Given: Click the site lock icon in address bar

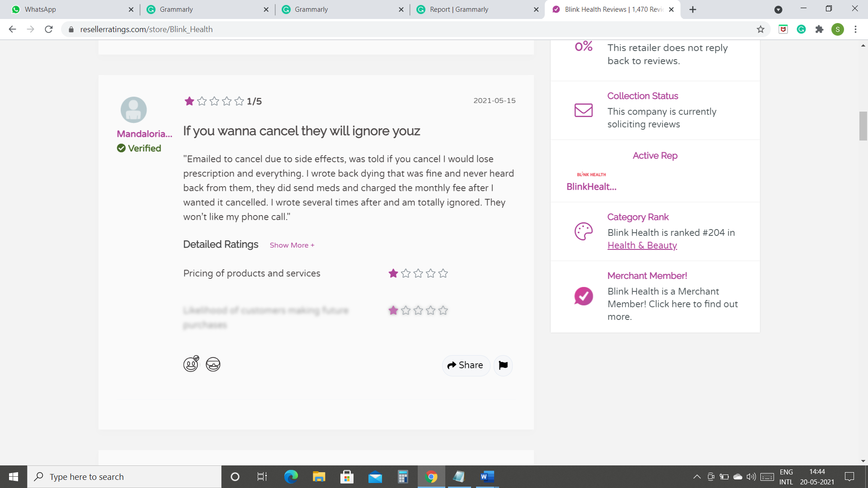Looking at the screenshot, I should point(71,29).
